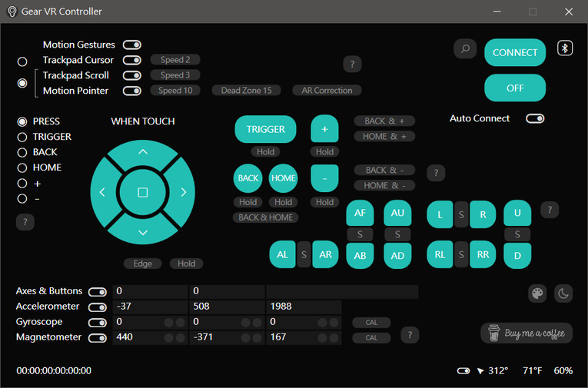The image size is (588, 388).
Task: Open help beside Magnetometer CAL button
Action: pyautogui.click(x=410, y=335)
